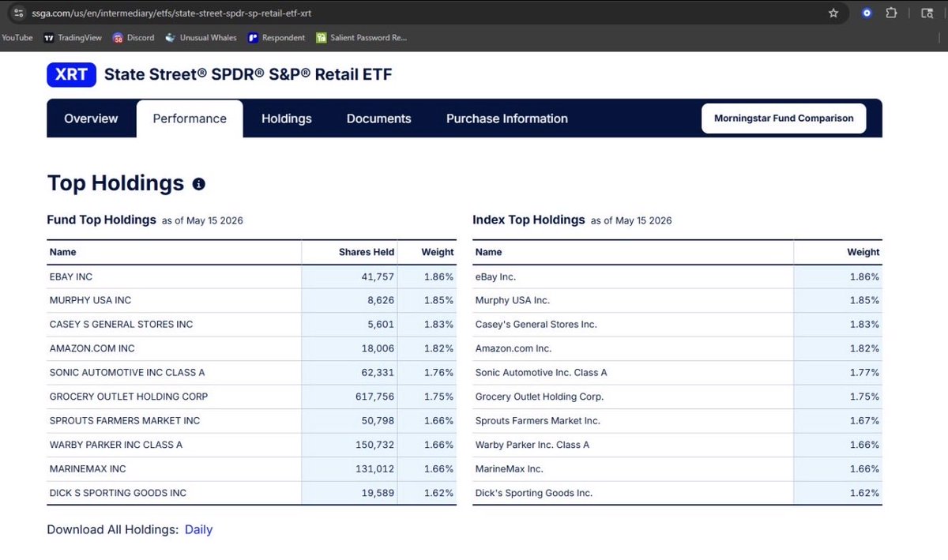
Task: Select DICK S SPORTING GOODS INC row
Action: pos(251,493)
